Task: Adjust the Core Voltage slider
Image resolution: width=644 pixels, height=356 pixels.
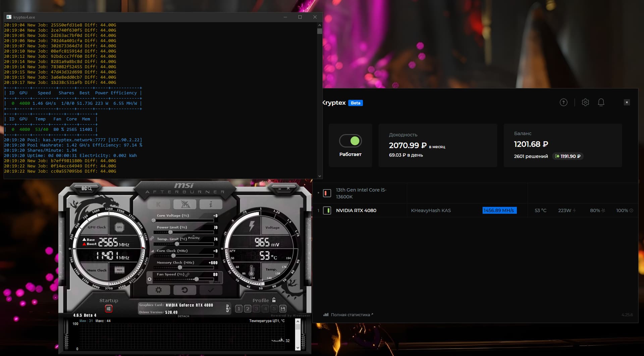Action: [183, 220]
